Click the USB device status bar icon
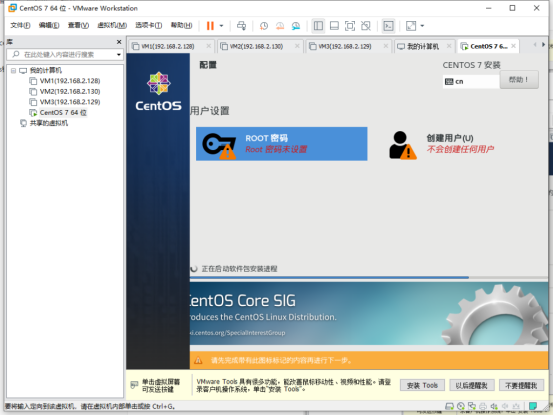The width and height of the screenshot is (553, 416). pyautogui.click(x=516, y=406)
